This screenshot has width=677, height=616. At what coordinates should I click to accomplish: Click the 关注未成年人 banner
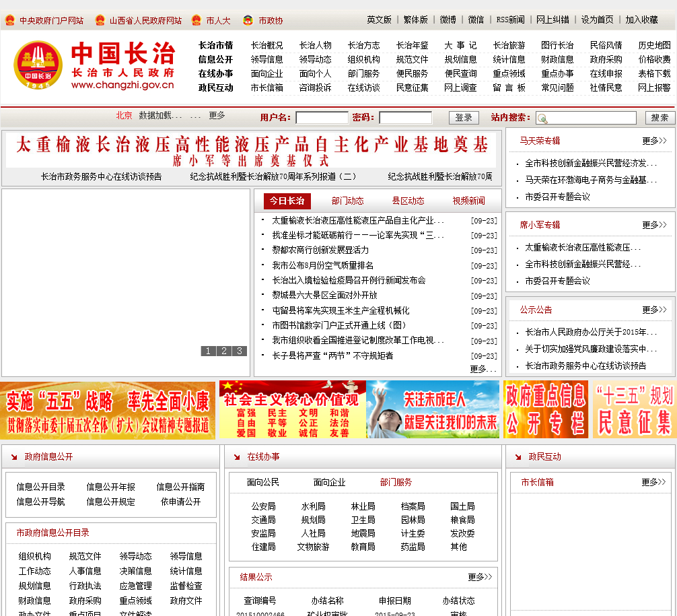[433, 410]
